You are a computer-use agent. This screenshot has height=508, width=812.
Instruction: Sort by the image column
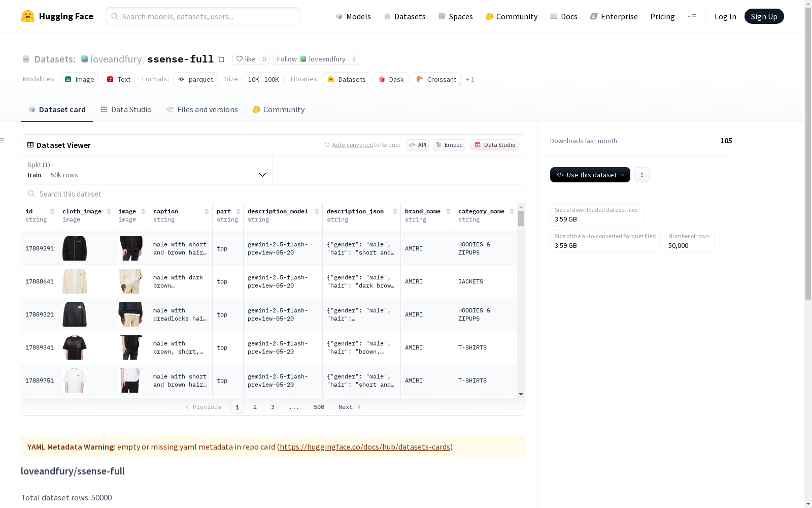143,211
